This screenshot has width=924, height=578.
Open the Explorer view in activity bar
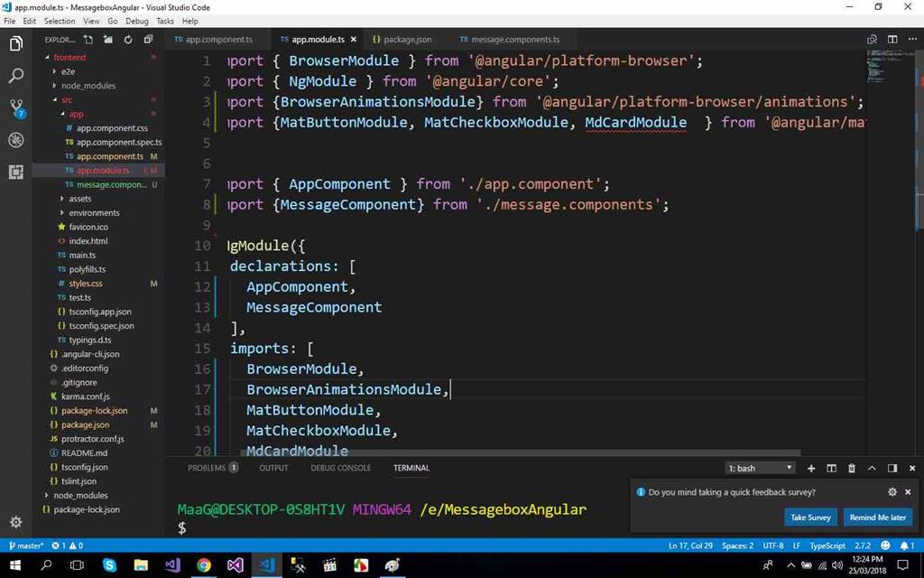16,44
